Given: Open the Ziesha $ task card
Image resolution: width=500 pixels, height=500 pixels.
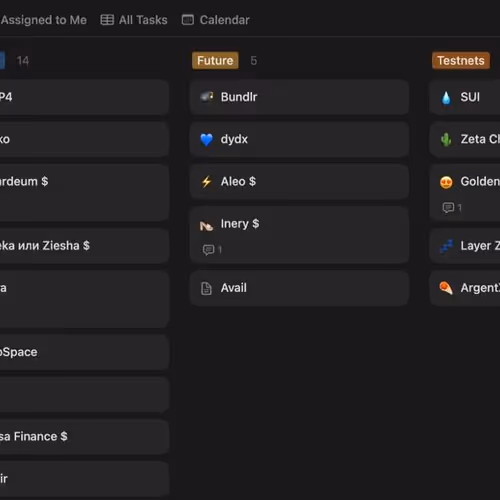Looking at the screenshot, I should point(84,246).
